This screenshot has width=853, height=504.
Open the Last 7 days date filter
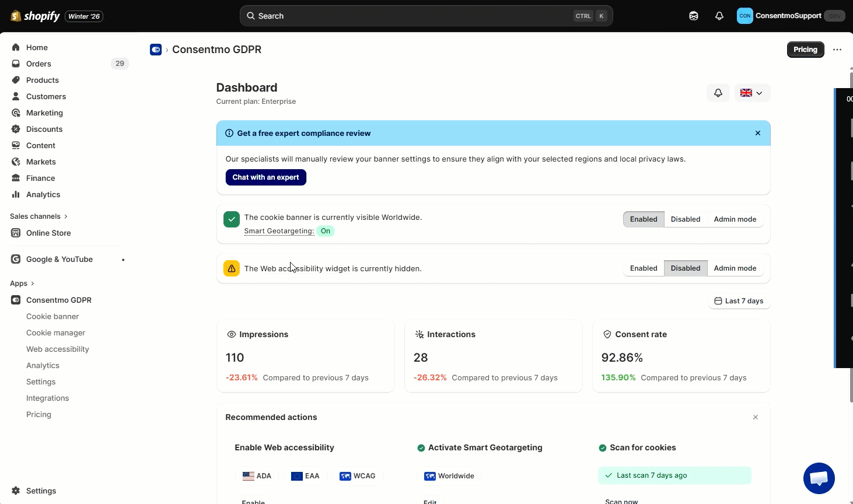pos(739,301)
